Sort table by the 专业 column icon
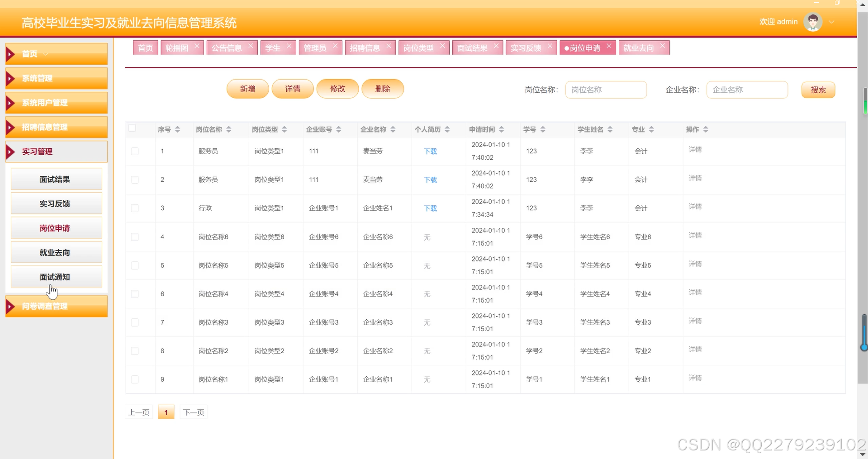 coord(651,129)
